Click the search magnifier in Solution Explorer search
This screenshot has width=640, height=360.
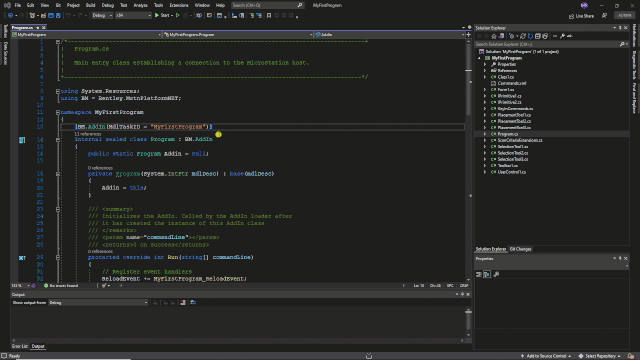622,44
